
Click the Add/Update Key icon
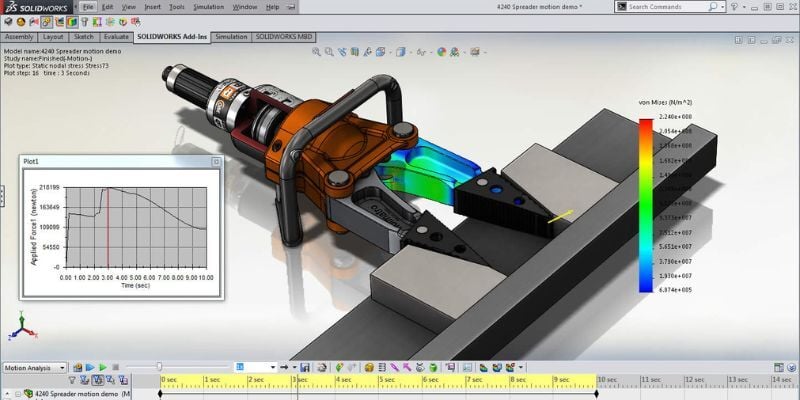coord(339,367)
